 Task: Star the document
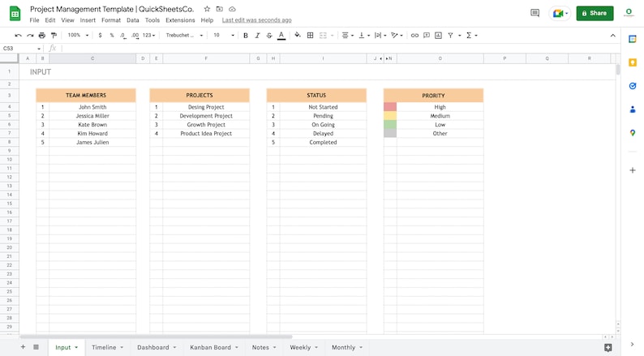[207, 9]
